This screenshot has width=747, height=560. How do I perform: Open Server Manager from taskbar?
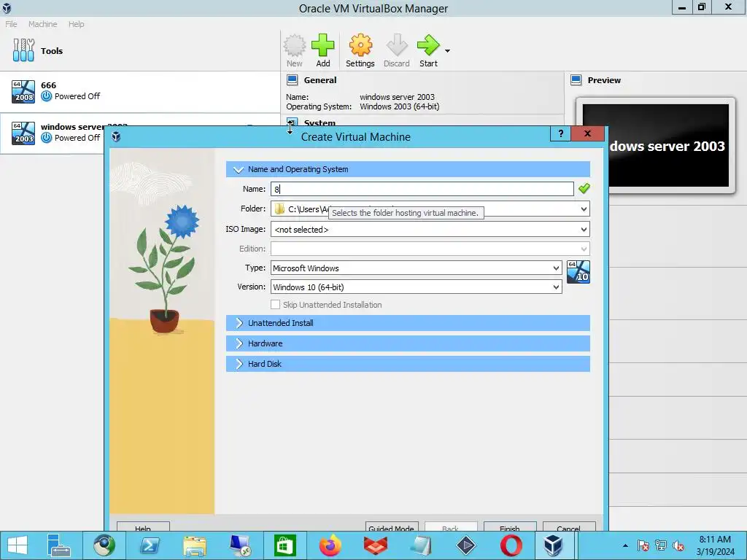tap(58, 545)
